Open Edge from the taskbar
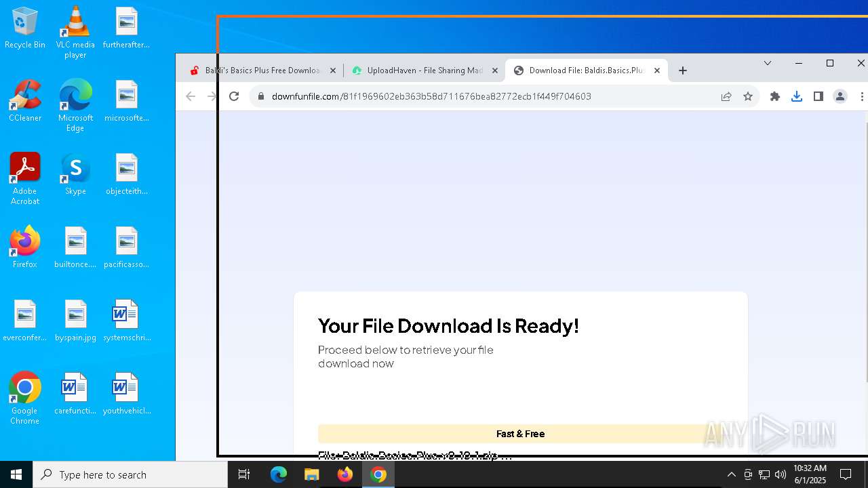868x488 pixels. tap(279, 474)
